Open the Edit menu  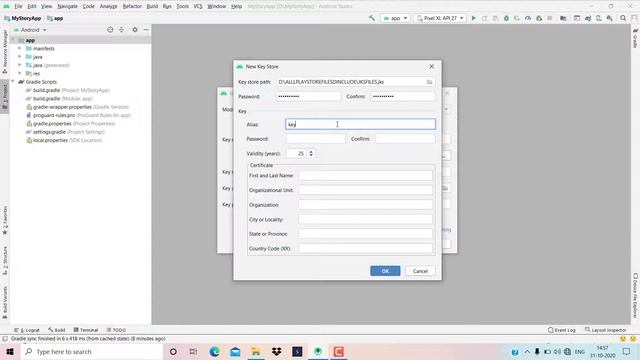click(32, 7)
